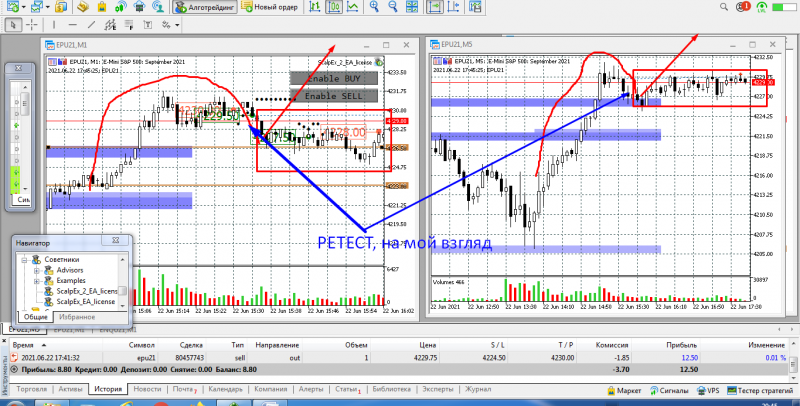Sort the history table by the Время column
This screenshot has height=406, width=800.
coord(27,345)
